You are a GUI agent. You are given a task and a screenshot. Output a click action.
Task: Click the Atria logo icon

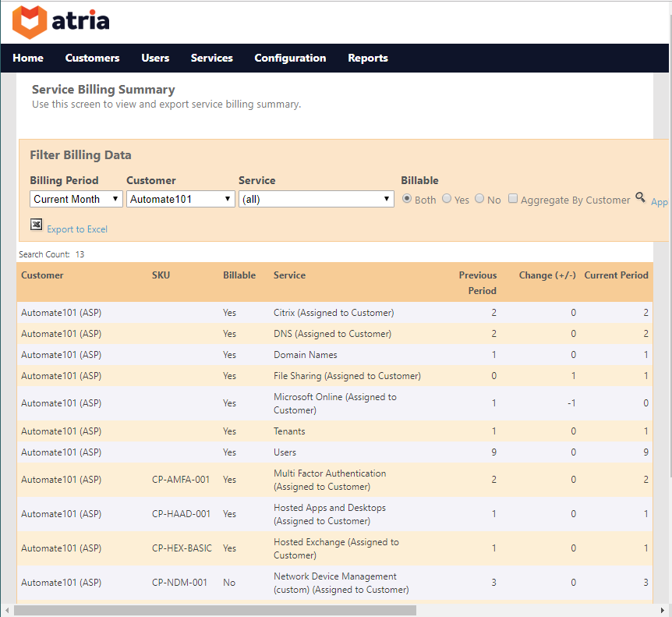click(x=30, y=22)
